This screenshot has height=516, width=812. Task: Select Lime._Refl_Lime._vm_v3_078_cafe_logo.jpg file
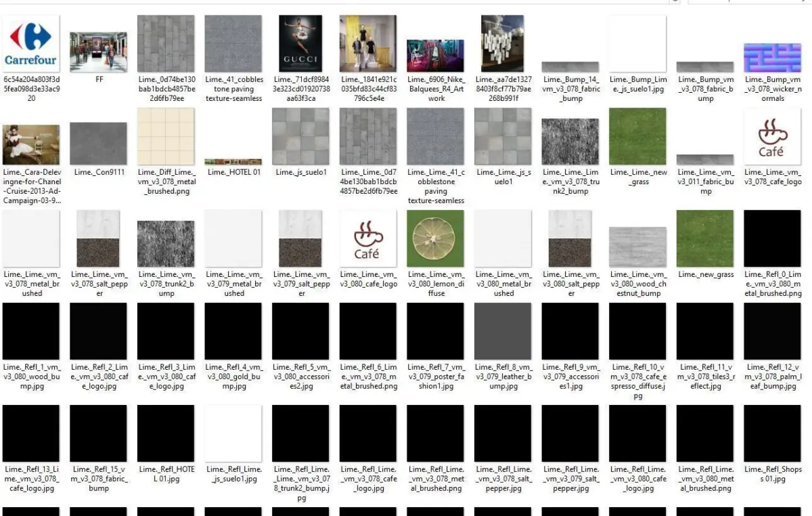click(x=368, y=433)
